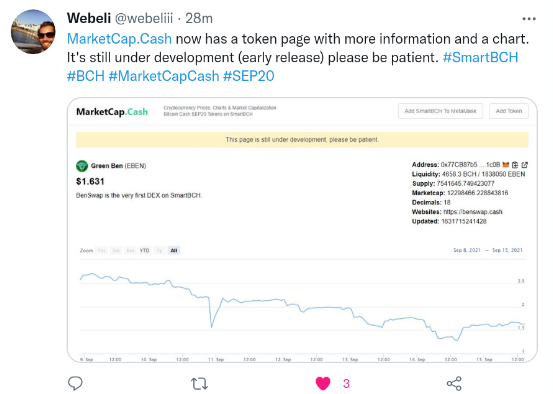Viewport: 553px width, 394px height.
Task: Visit the benswap.cash website link
Action: coord(473,212)
